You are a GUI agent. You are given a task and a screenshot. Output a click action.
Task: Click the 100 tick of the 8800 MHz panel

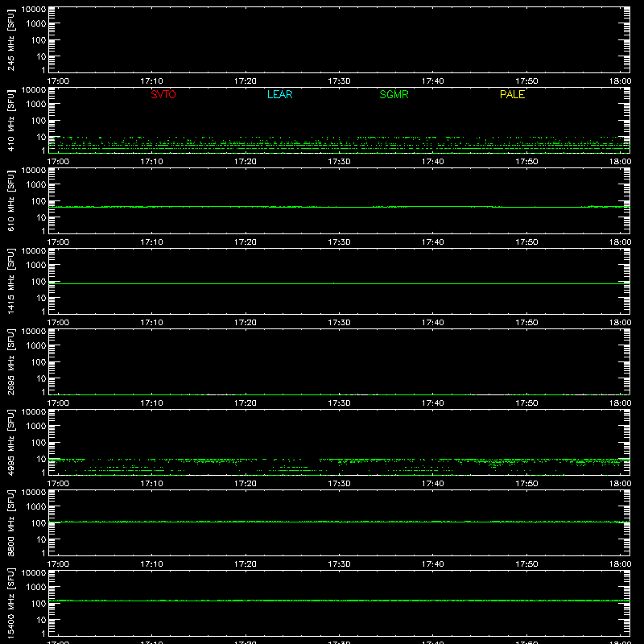coord(39,523)
